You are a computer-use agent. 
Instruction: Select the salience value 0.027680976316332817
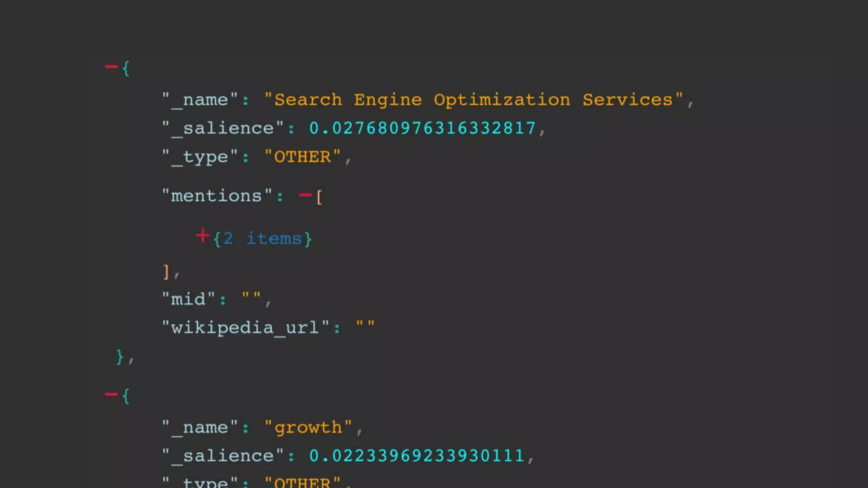(x=423, y=128)
